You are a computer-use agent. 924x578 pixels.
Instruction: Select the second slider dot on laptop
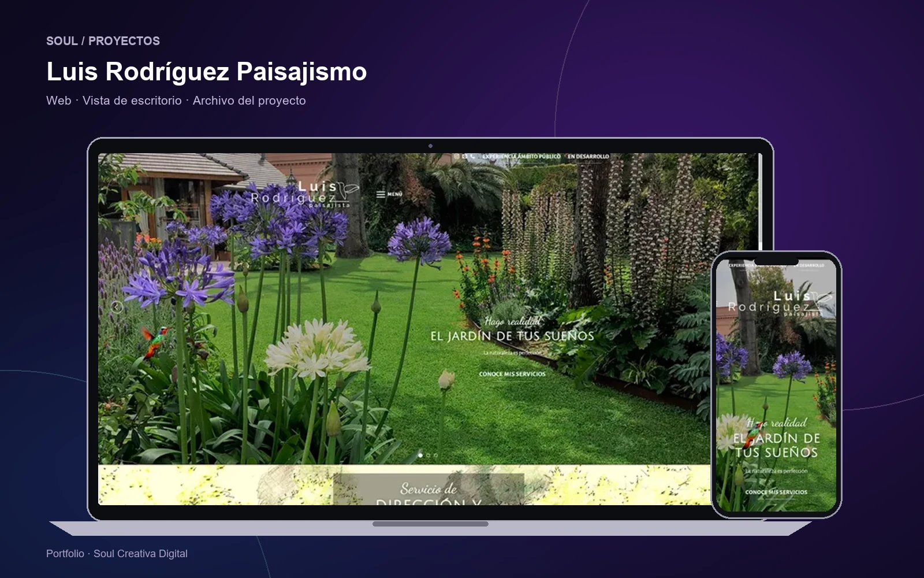point(428,455)
